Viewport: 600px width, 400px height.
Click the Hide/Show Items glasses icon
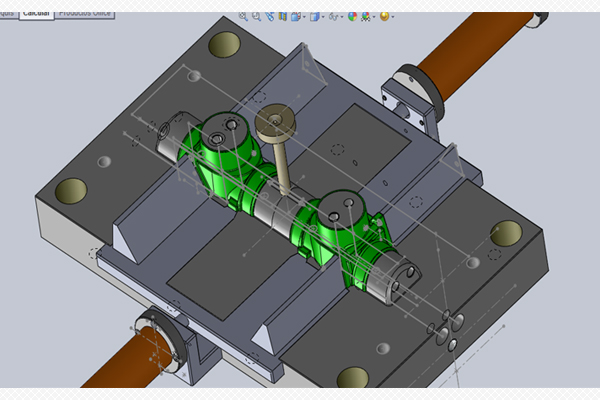click(x=334, y=17)
